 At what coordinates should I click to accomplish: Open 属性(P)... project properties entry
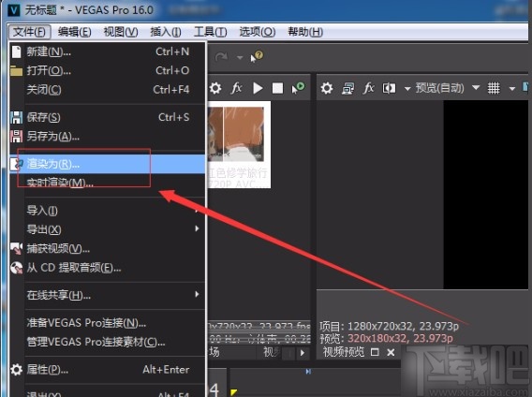click(x=107, y=370)
